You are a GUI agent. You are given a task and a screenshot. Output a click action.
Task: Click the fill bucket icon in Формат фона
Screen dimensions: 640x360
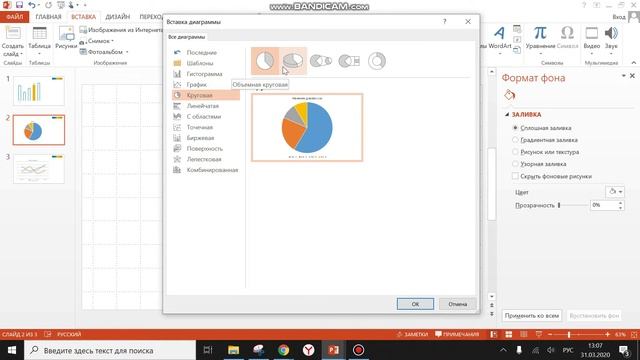509,95
